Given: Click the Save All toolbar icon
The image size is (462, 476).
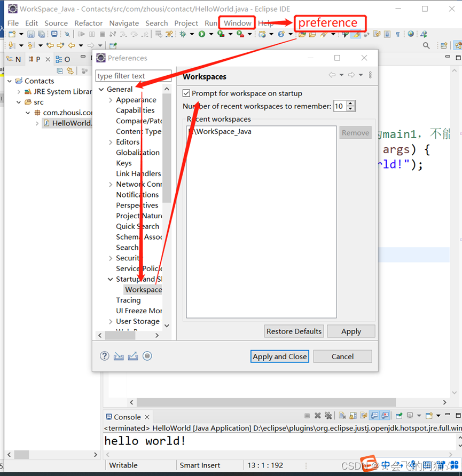Looking at the screenshot, I should coord(41,34).
